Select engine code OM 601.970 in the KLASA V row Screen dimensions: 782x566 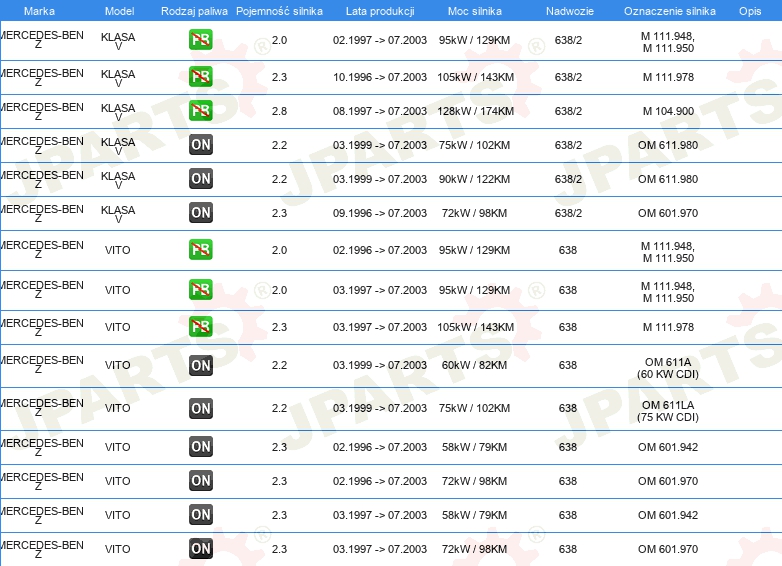pyautogui.click(x=668, y=213)
